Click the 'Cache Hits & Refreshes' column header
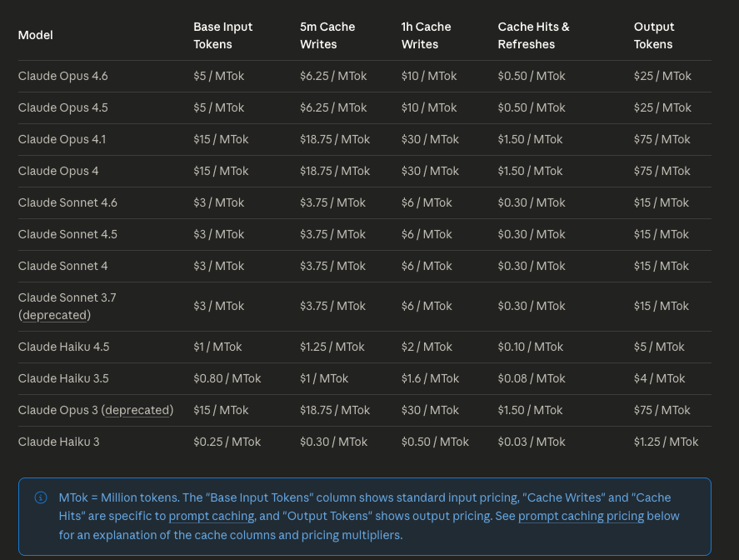739x560 pixels. 533,35
